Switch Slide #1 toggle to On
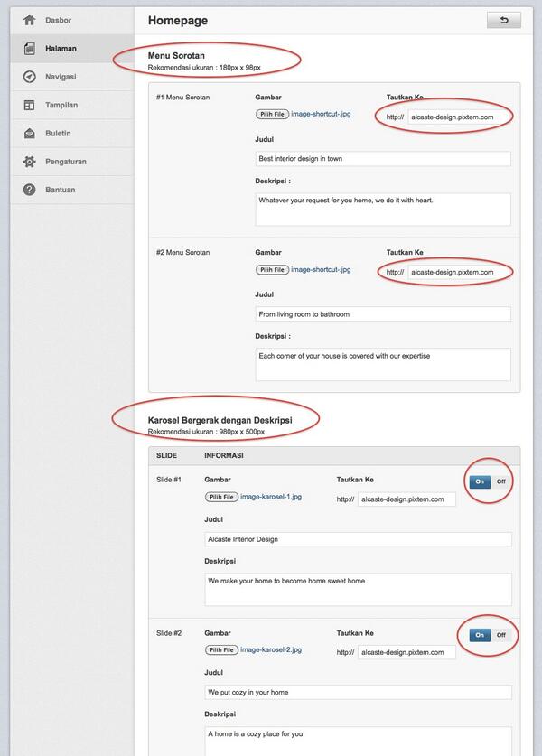This screenshot has height=756, width=542. [x=480, y=481]
